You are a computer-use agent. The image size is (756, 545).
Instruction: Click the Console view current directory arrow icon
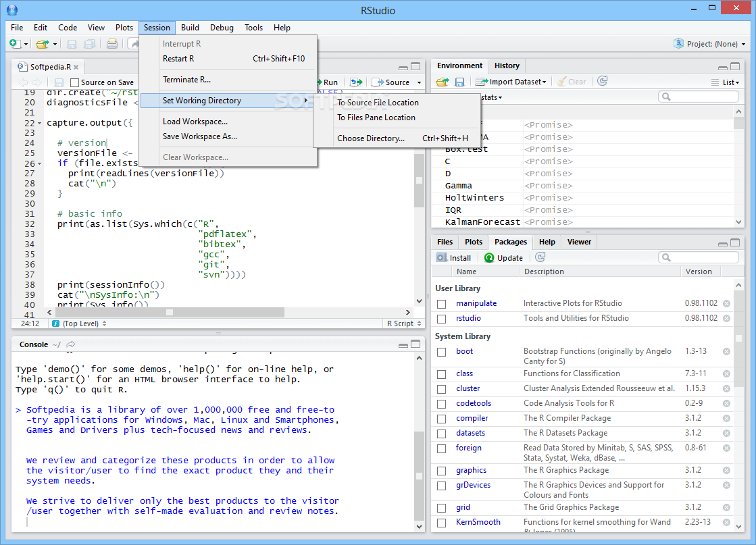71,344
